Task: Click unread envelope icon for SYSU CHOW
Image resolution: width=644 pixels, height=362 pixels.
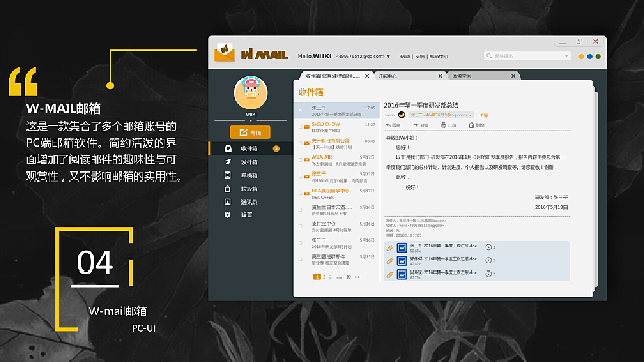Action: (x=307, y=127)
